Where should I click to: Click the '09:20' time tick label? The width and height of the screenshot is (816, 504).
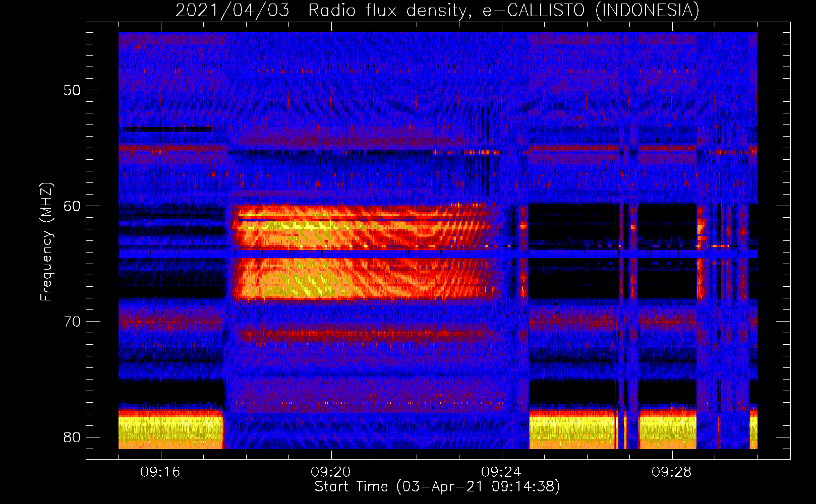click(331, 472)
